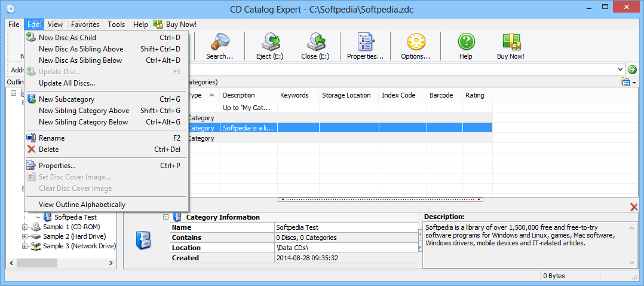Viewport: 644px width, 286px height.
Task: Click the 'Up to "My Cat...' row
Action: point(246,108)
